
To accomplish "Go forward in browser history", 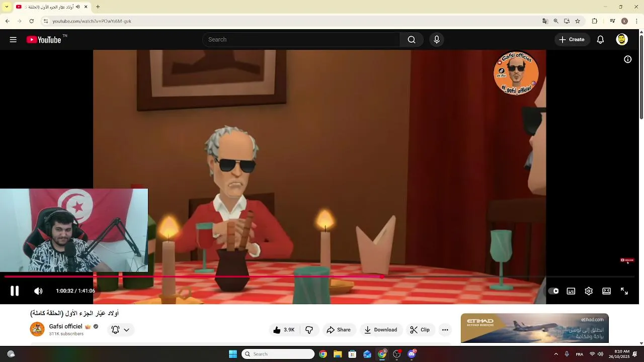I will pos(19,21).
